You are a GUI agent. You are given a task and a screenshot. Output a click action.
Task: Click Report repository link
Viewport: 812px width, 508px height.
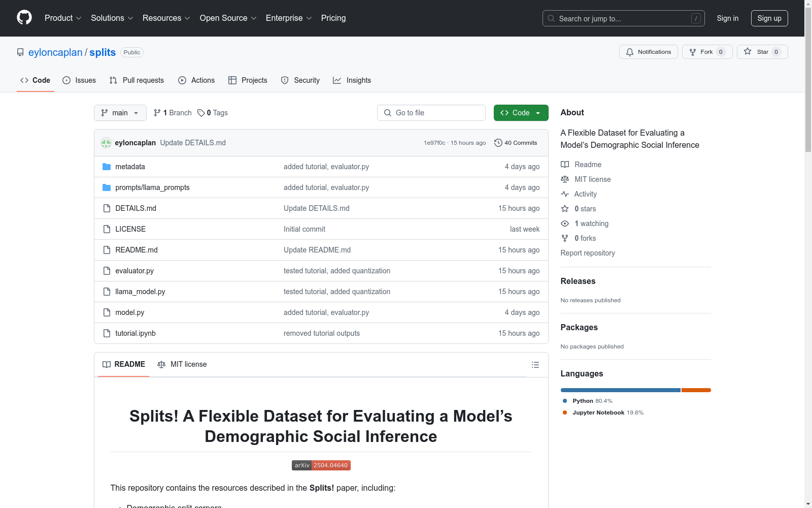click(x=588, y=253)
